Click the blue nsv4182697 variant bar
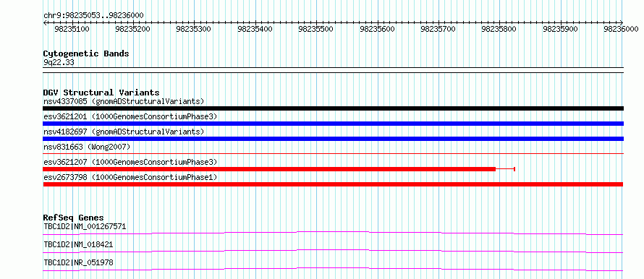 pos(333,139)
